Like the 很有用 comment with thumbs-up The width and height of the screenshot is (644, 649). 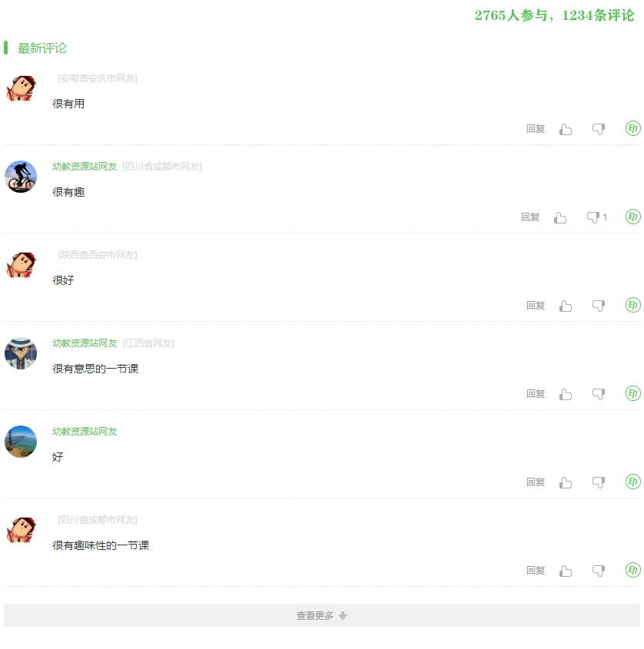point(566,130)
